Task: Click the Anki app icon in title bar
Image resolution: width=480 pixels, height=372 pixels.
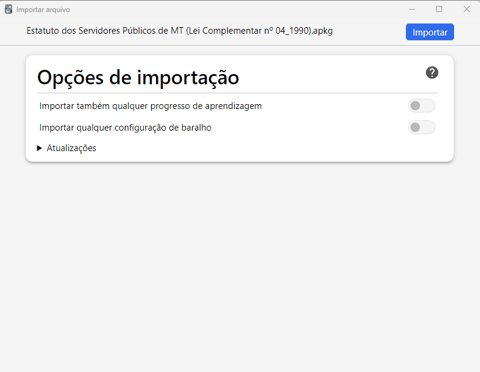Action: (9, 9)
